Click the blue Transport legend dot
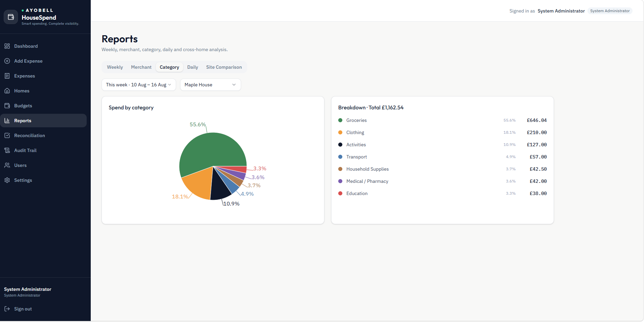The height and width of the screenshot is (322, 644). pyautogui.click(x=340, y=157)
